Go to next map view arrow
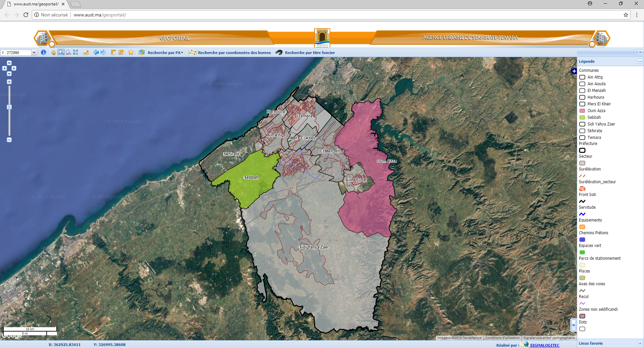This screenshot has height=348, width=644. point(103,52)
